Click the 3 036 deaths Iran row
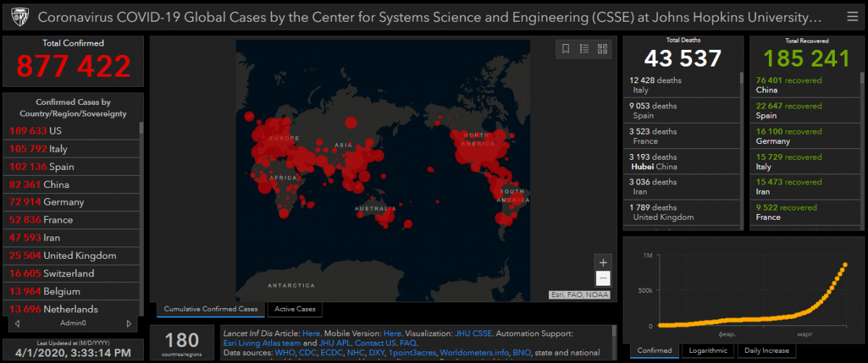 pos(681,187)
